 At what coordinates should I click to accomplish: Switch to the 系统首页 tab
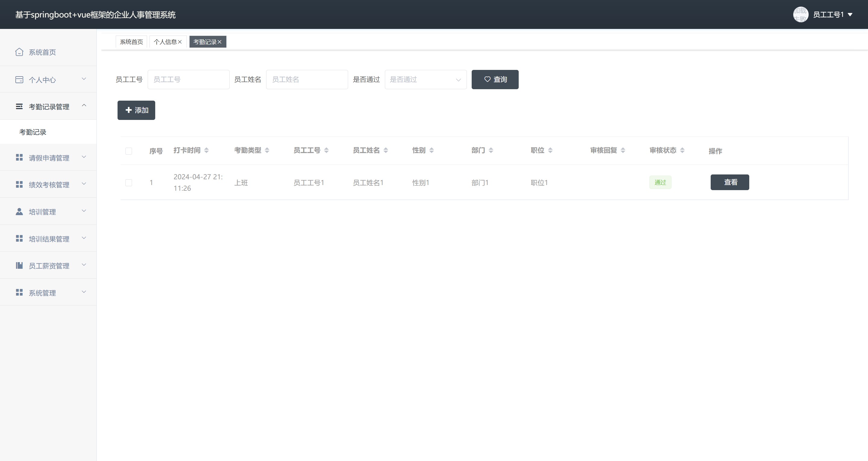coord(131,42)
